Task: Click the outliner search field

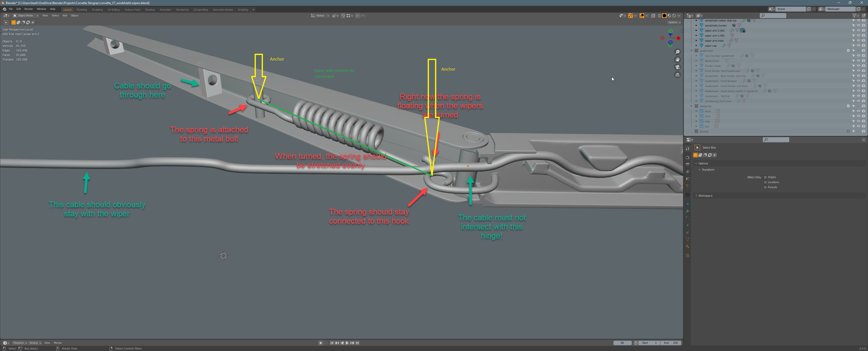Action: point(773,15)
